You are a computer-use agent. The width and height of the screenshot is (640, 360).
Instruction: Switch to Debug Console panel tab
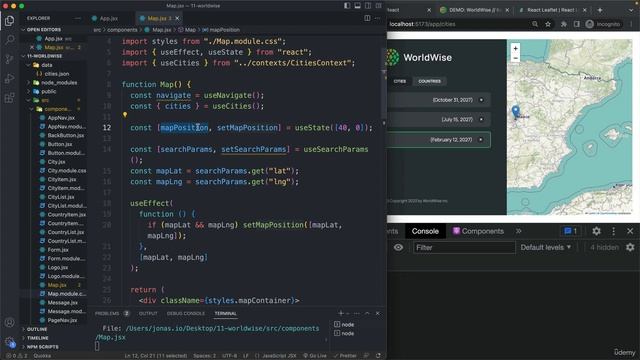tap(186, 313)
